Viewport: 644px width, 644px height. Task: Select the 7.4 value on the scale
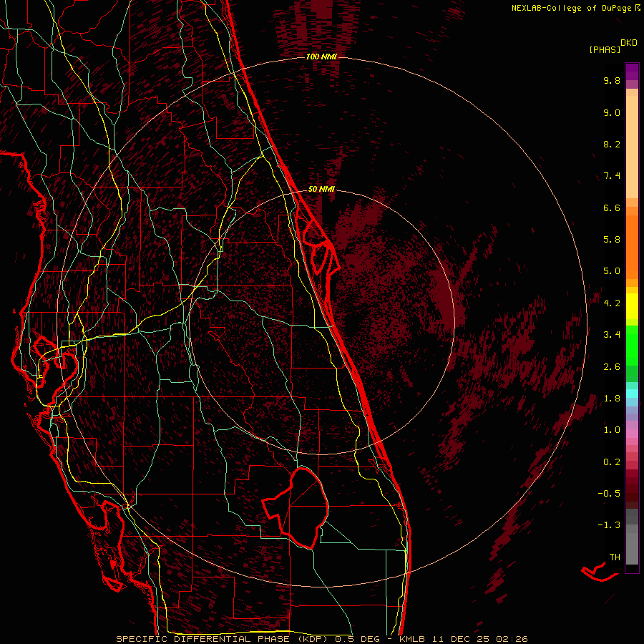click(x=612, y=176)
